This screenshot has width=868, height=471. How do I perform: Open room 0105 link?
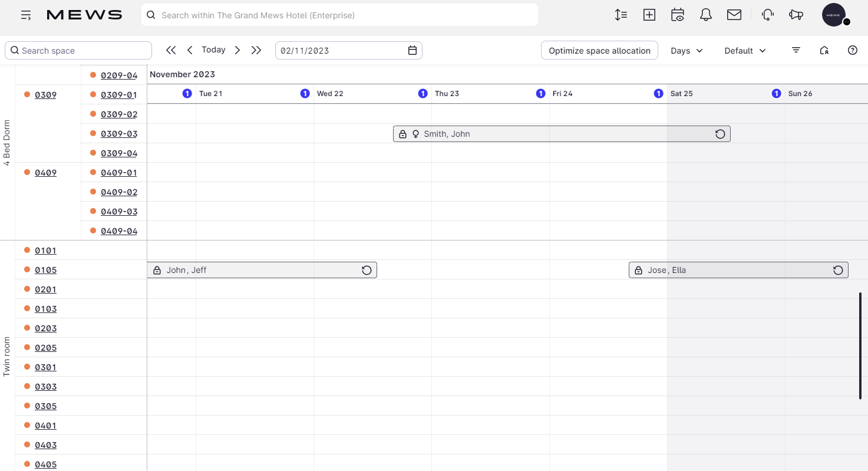coord(45,270)
